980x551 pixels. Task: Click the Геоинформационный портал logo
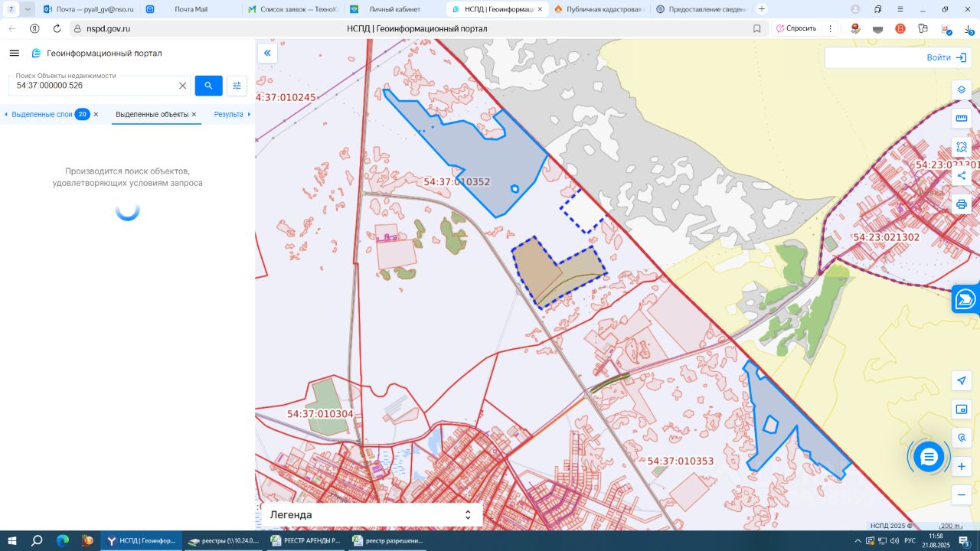point(96,53)
